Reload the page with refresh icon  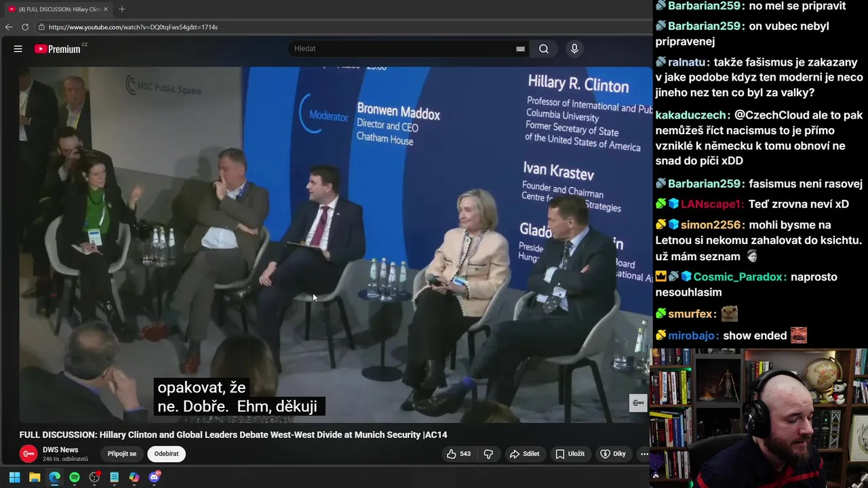pos(25,27)
